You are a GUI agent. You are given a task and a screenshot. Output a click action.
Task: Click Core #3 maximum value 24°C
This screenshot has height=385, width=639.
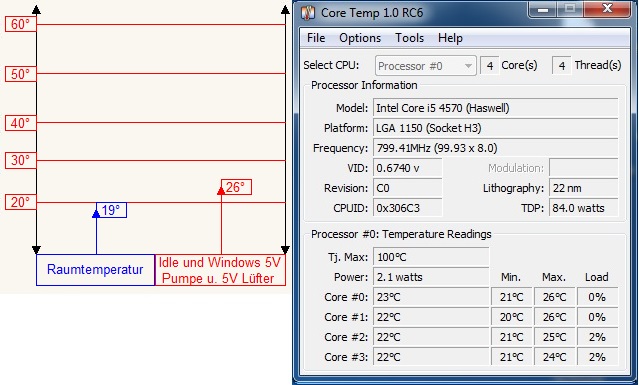click(554, 357)
